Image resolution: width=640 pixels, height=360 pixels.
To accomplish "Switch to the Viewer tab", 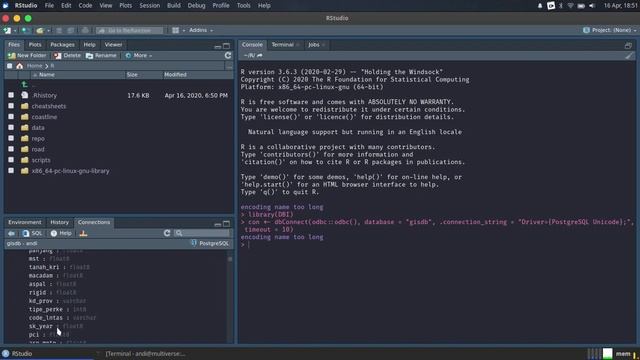I will [113, 45].
